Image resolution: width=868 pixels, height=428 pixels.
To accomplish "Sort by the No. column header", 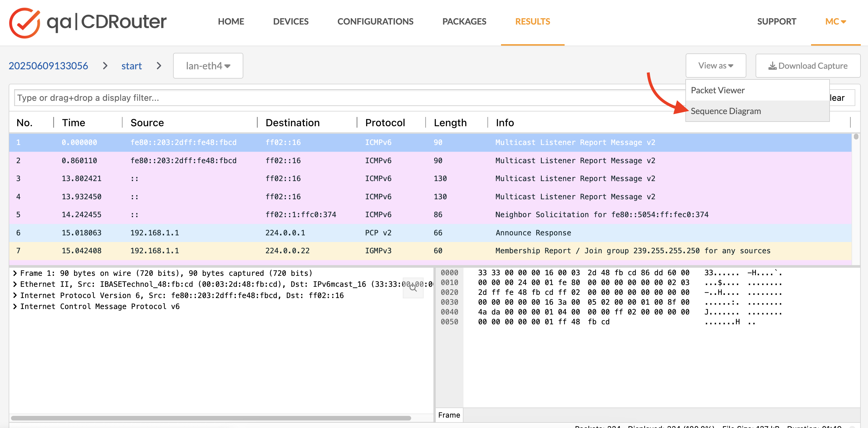I will click(x=25, y=122).
